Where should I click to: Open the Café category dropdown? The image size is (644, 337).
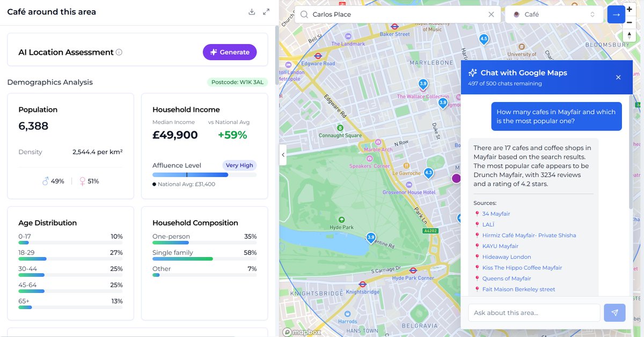(554, 14)
